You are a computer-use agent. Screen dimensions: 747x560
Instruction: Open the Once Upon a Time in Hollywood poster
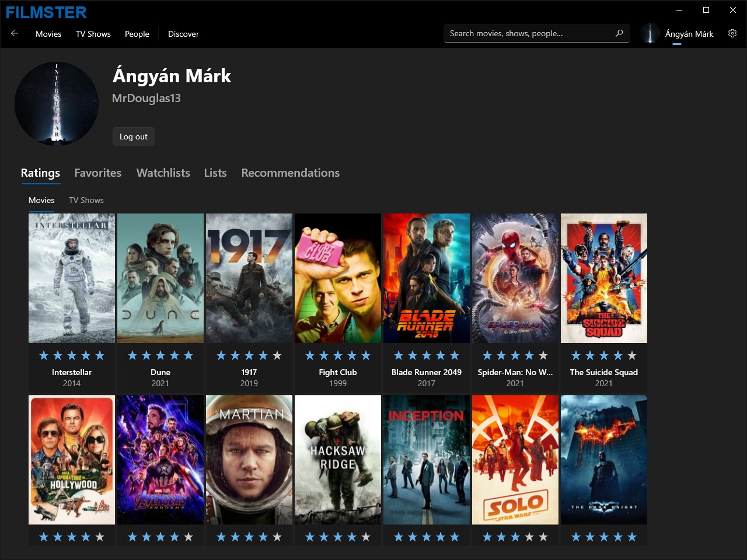point(72,460)
